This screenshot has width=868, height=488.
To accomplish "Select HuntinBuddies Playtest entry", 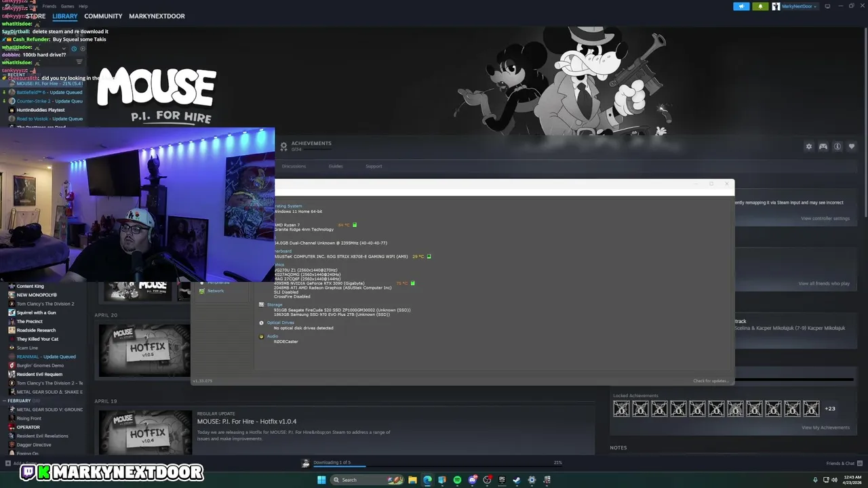I will coord(40,110).
